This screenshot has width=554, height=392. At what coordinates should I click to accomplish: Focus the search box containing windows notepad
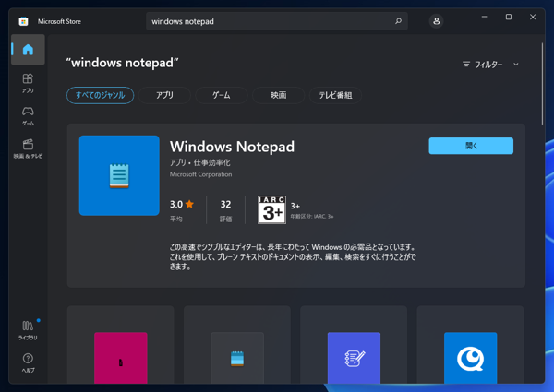click(x=277, y=21)
